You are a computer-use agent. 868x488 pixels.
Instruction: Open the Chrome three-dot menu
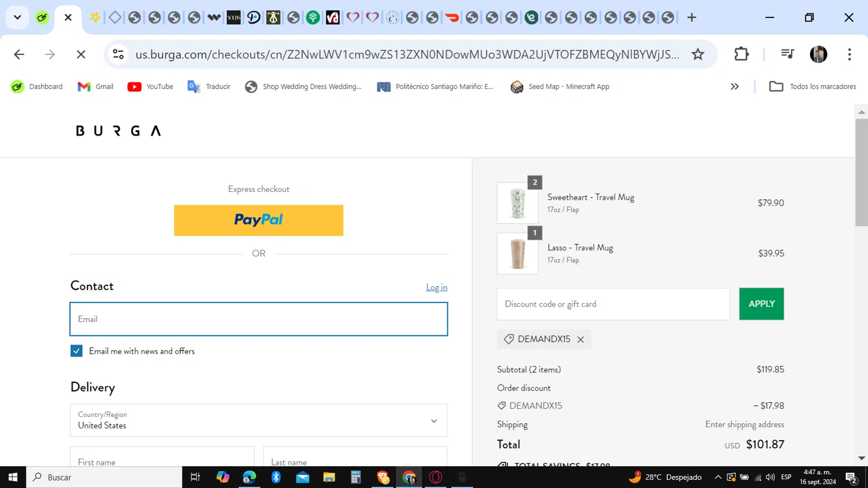[x=849, y=54]
